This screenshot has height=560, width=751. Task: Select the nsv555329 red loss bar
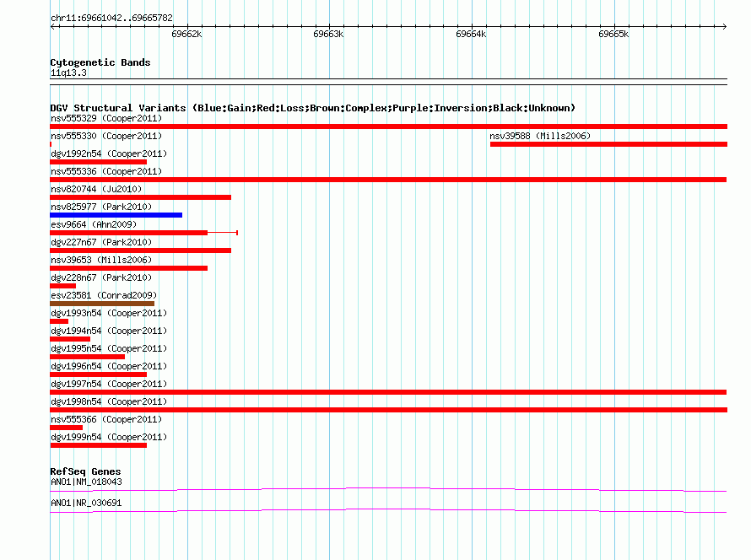[388, 127]
